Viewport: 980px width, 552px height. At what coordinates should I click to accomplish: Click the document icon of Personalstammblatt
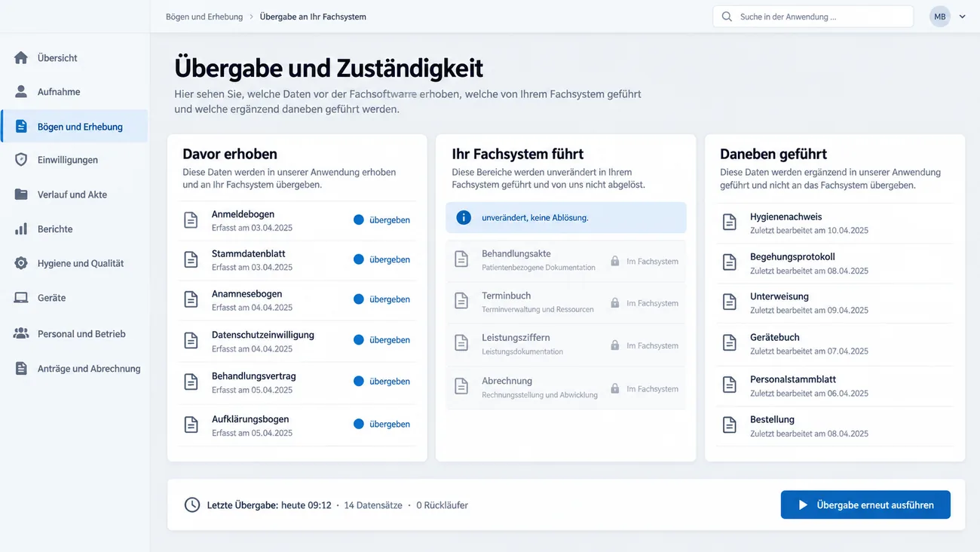tap(729, 384)
